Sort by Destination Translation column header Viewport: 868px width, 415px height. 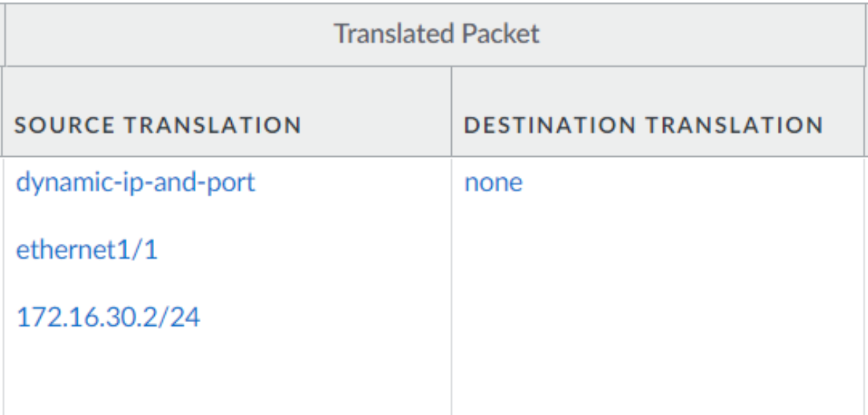click(643, 124)
